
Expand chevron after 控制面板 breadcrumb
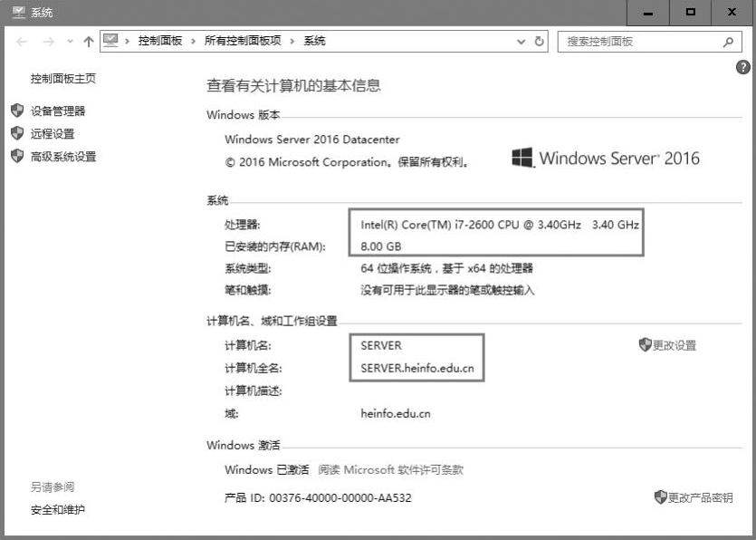point(194,42)
